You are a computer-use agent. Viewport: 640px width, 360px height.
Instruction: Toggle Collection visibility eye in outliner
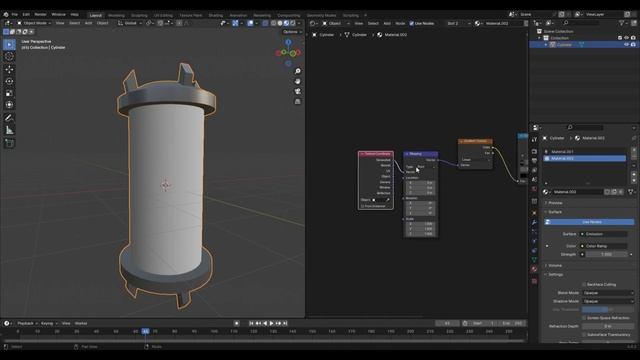coord(626,38)
